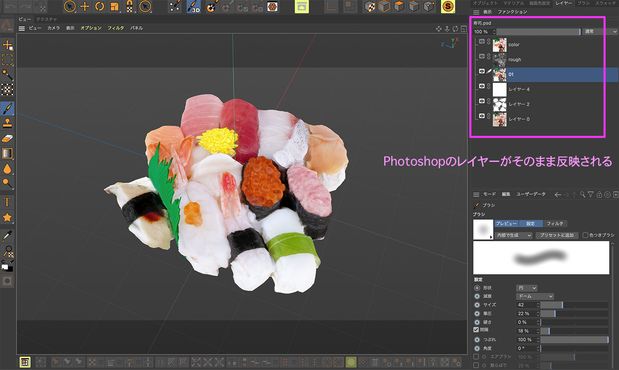This screenshot has width=619, height=370.
Task: Select the Eyedropper tool
Action: [x=8, y=236]
